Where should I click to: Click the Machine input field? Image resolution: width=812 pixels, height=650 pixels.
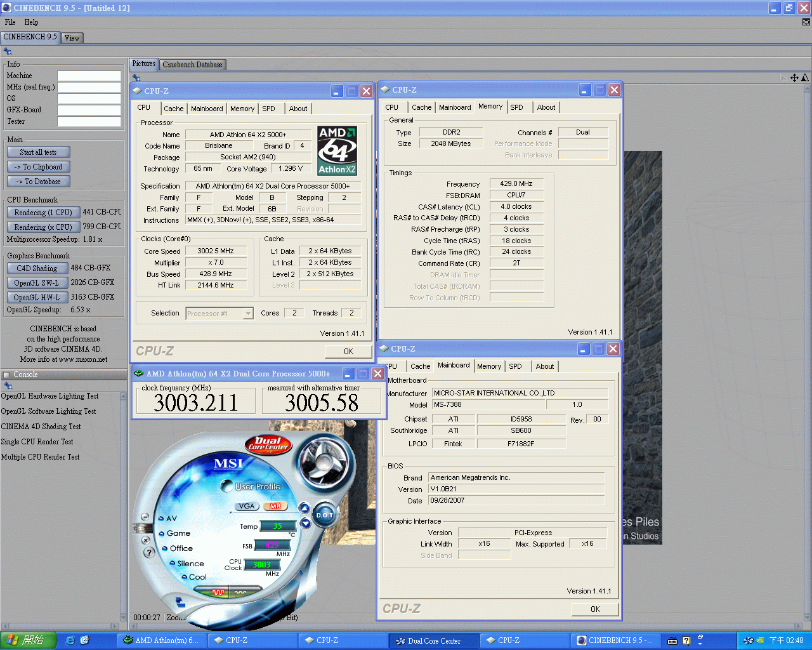(89, 76)
